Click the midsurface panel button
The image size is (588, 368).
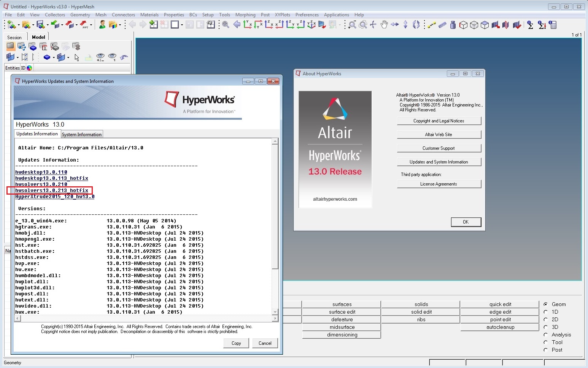pyautogui.click(x=342, y=327)
